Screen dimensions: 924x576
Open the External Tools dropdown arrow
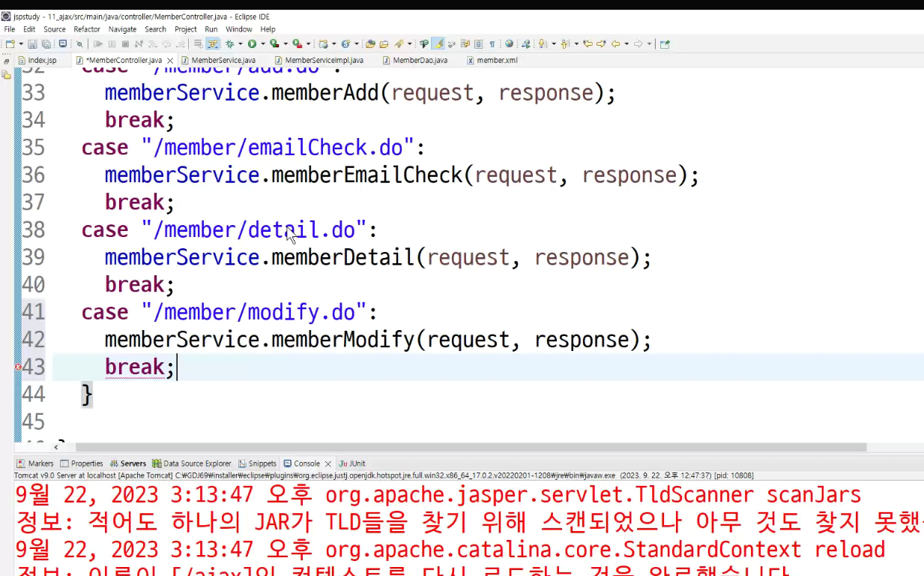[x=308, y=44]
